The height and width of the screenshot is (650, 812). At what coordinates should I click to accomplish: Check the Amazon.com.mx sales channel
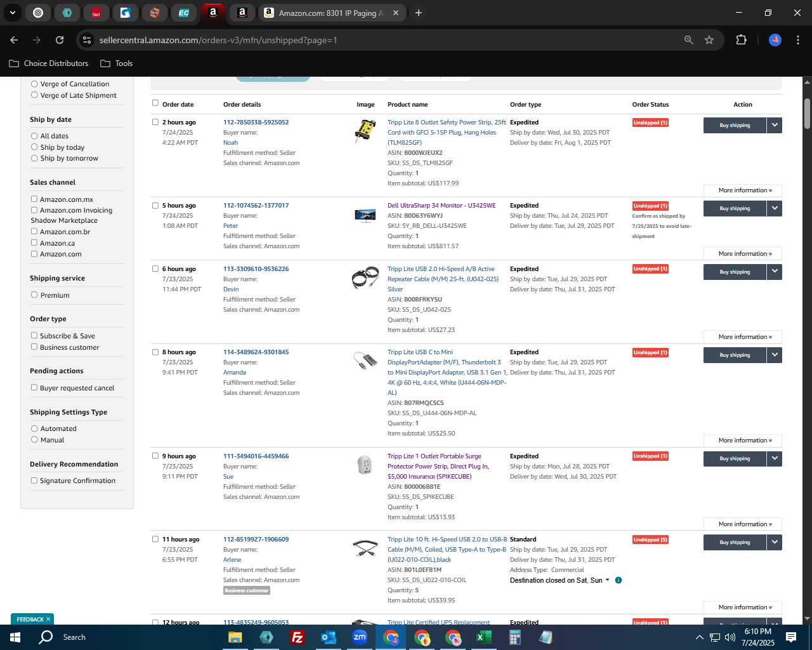pyautogui.click(x=34, y=199)
